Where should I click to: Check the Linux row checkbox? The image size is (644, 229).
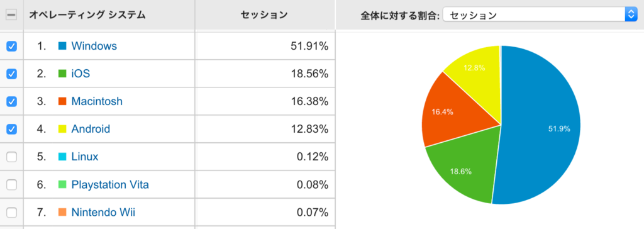click(11, 157)
